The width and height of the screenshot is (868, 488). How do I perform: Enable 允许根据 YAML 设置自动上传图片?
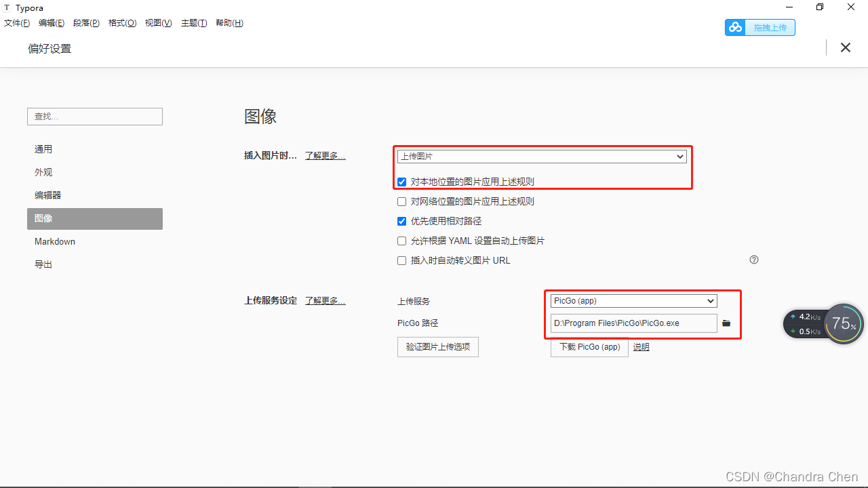pos(402,241)
